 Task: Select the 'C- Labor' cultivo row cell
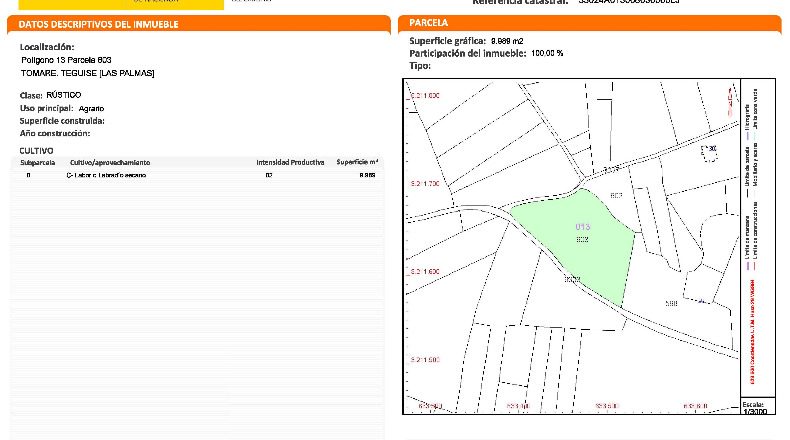point(106,175)
